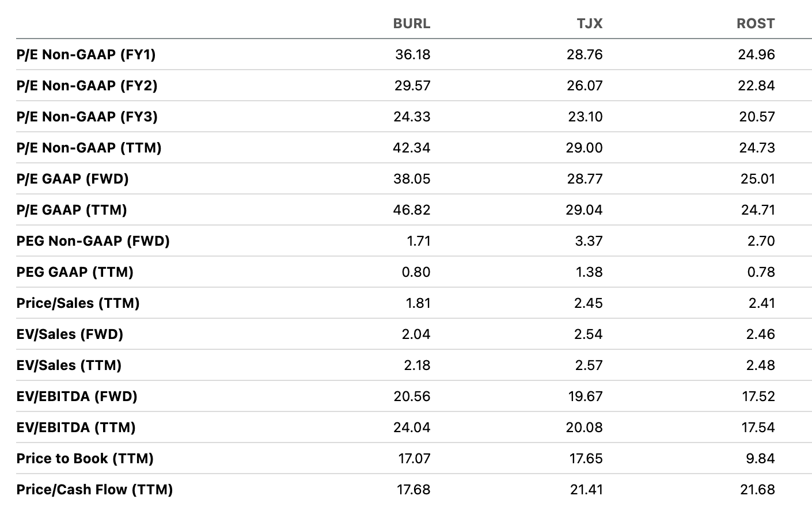This screenshot has height=511, width=812.
Task: Select the P/E GAAP (FWD) row label
Action: (x=73, y=179)
